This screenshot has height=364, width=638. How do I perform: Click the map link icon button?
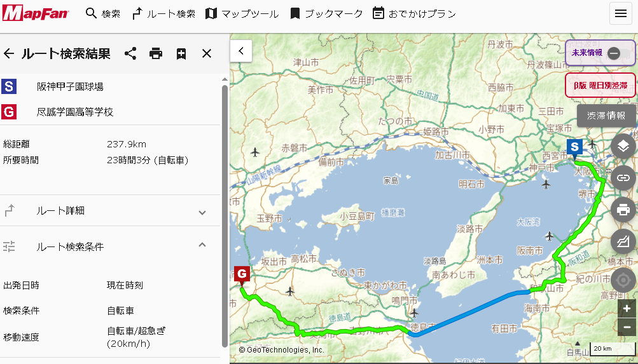pos(623,177)
